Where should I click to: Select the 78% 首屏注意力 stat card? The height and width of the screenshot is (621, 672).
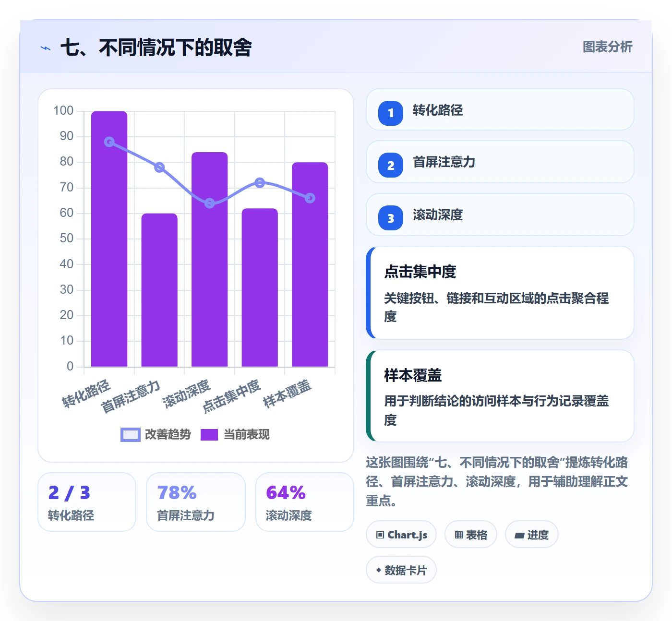coord(196,502)
